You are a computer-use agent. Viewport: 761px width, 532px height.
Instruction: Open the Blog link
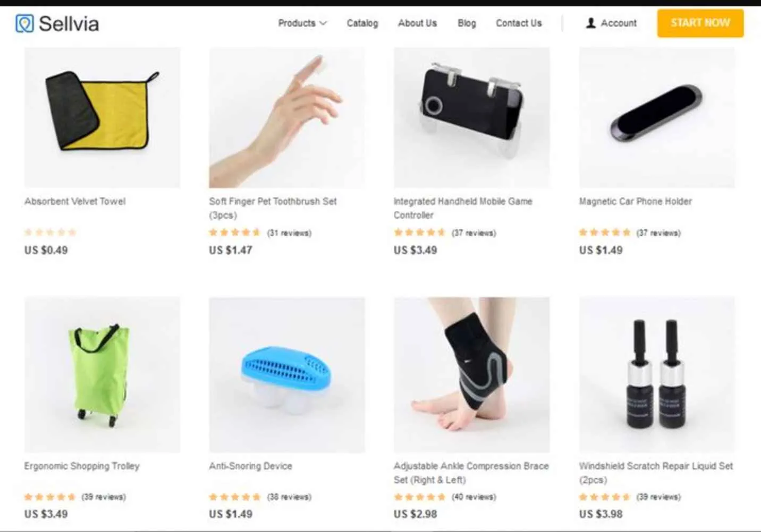click(x=467, y=23)
